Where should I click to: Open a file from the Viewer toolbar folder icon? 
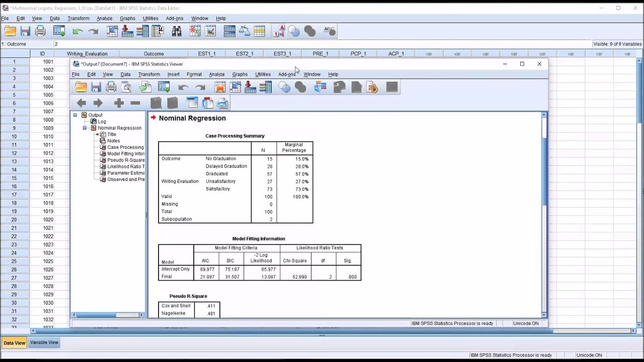pos(81,87)
